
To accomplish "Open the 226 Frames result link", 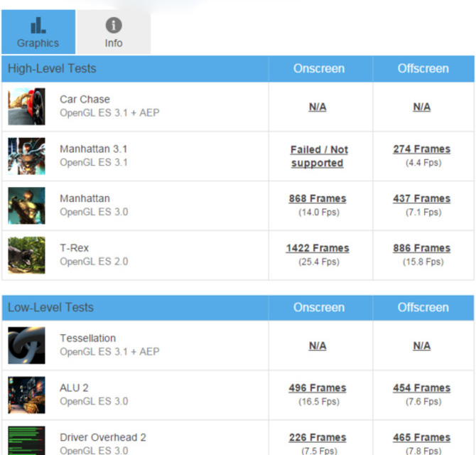I will [x=318, y=437].
